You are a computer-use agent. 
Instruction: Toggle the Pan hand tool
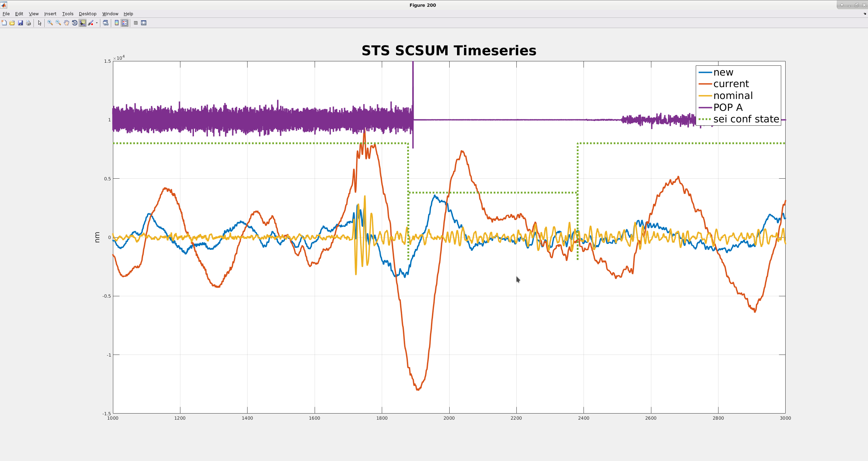pos(66,23)
